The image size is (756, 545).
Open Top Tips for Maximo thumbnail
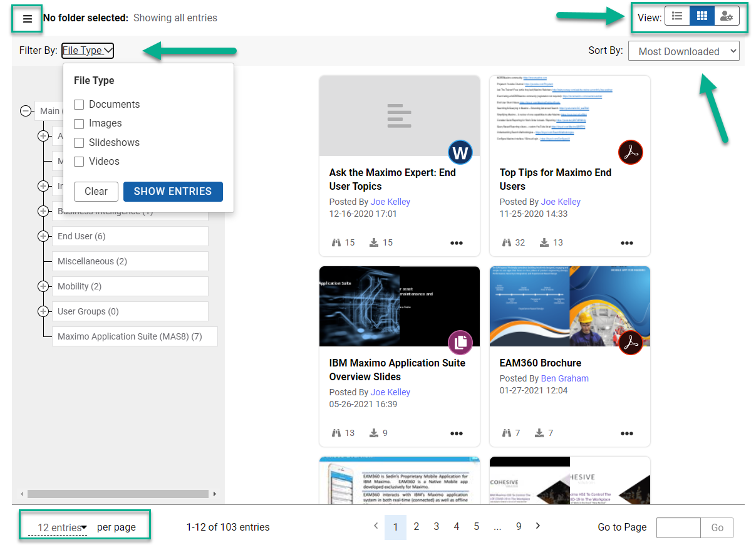point(570,116)
